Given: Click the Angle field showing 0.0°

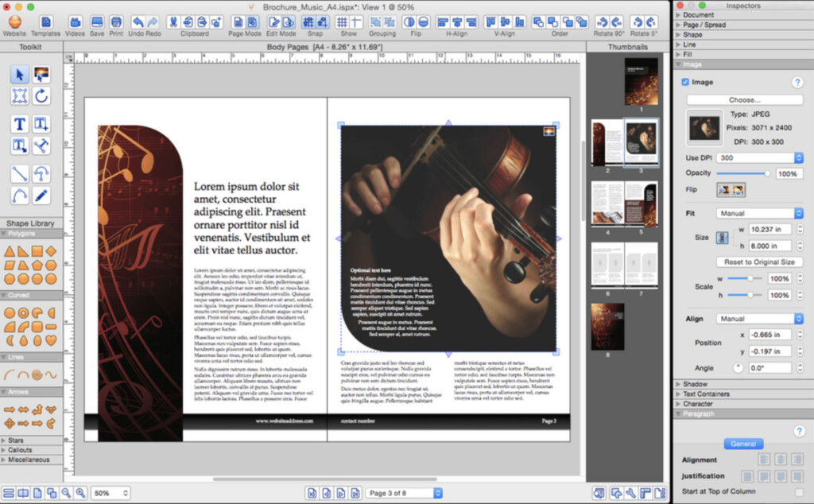Looking at the screenshot, I should pos(769,368).
